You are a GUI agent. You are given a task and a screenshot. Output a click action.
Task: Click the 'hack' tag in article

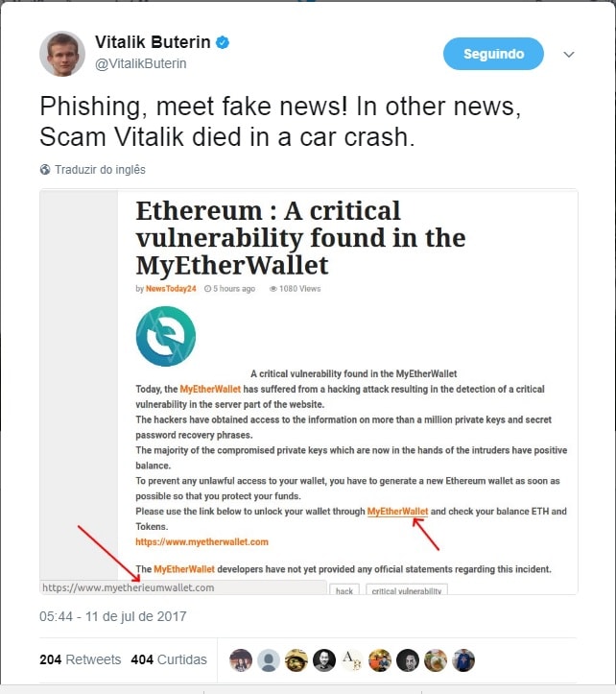(x=344, y=590)
